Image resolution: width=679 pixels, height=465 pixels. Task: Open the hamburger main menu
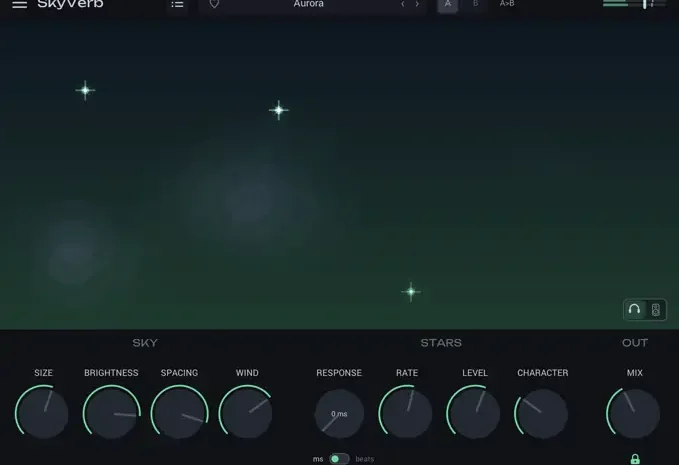pyautogui.click(x=19, y=4)
